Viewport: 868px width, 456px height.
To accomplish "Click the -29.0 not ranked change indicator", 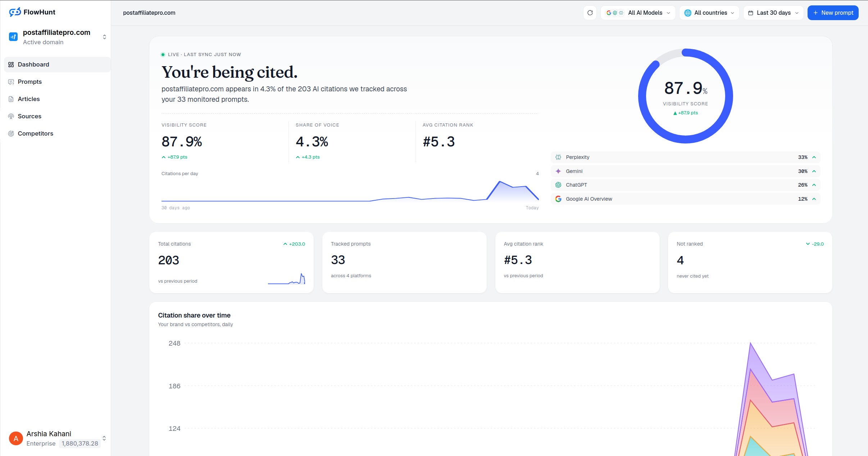I will [815, 244].
